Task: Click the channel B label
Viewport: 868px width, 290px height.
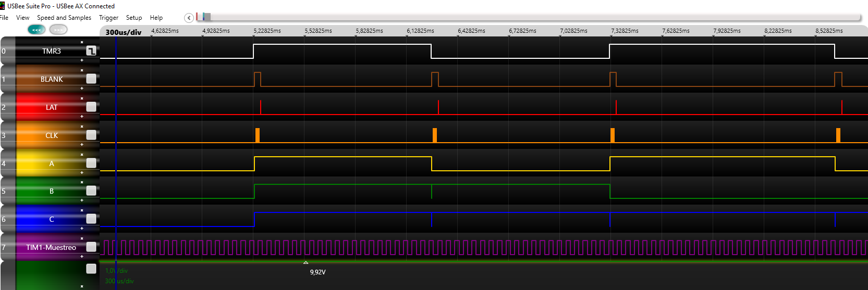Action: tap(52, 191)
